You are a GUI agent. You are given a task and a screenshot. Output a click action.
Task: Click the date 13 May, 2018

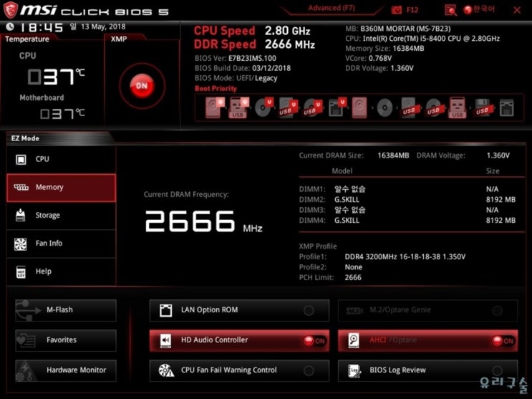[x=103, y=27]
